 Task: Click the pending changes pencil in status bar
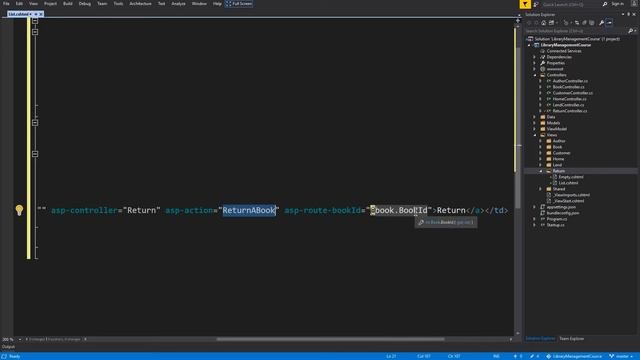pos(532,356)
